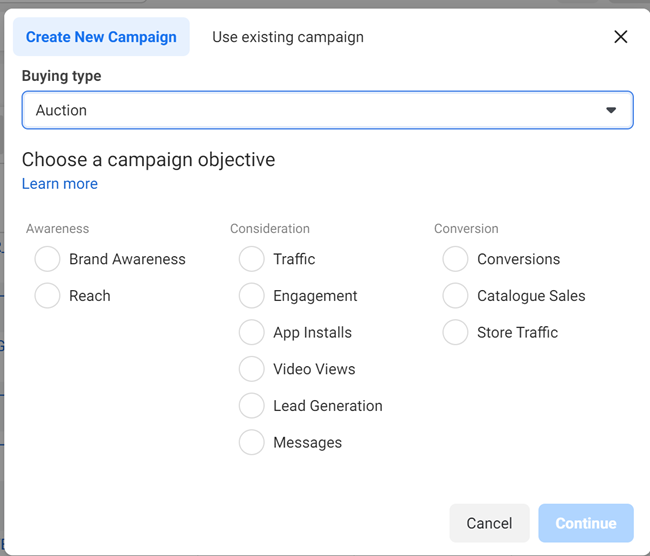Viewport: 650px width, 556px height.
Task: Select the Lead Generation objective
Action: click(252, 406)
